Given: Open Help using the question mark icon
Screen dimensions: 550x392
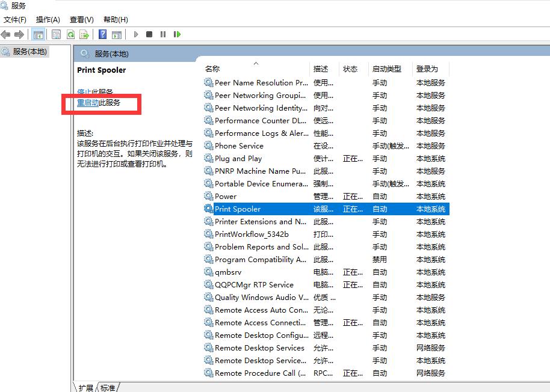Looking at the screenshot, I should coord(103,34).
